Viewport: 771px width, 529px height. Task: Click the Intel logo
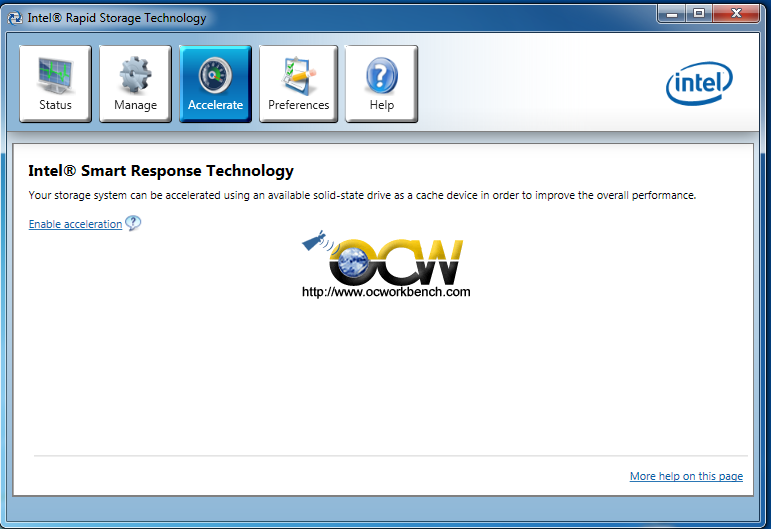point(699,83)
